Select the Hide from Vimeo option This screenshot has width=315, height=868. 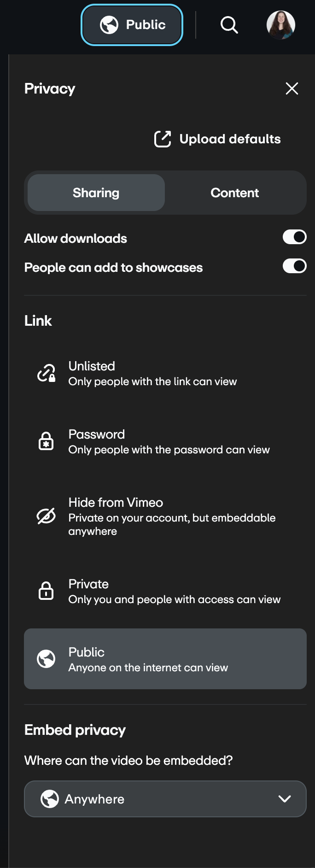click(x=172, y=516)
